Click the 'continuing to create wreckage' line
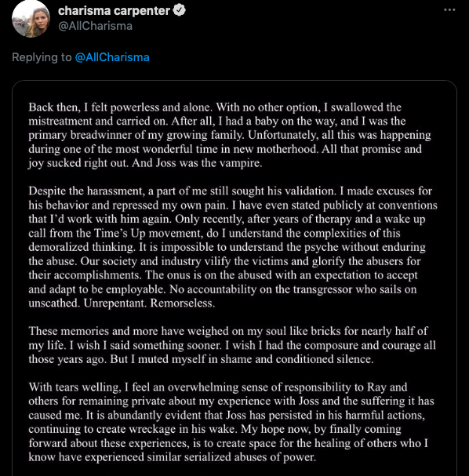This screenshot has height=476, width=469. (x=215, y=429)
